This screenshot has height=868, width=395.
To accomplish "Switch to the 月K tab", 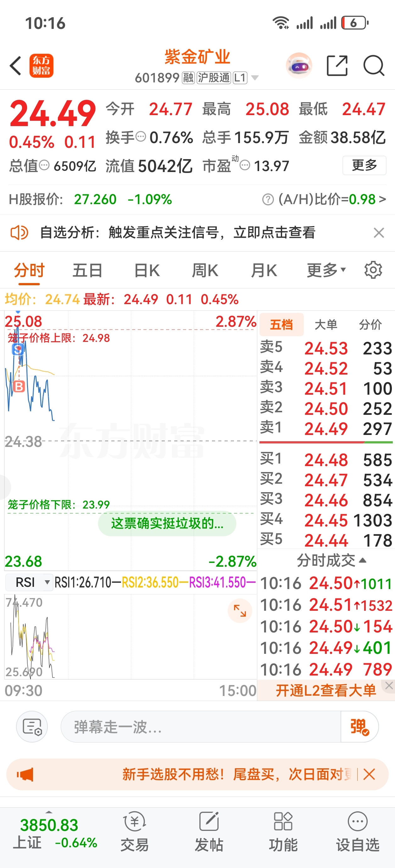I will pyautogui.click(x=264, y=270).
